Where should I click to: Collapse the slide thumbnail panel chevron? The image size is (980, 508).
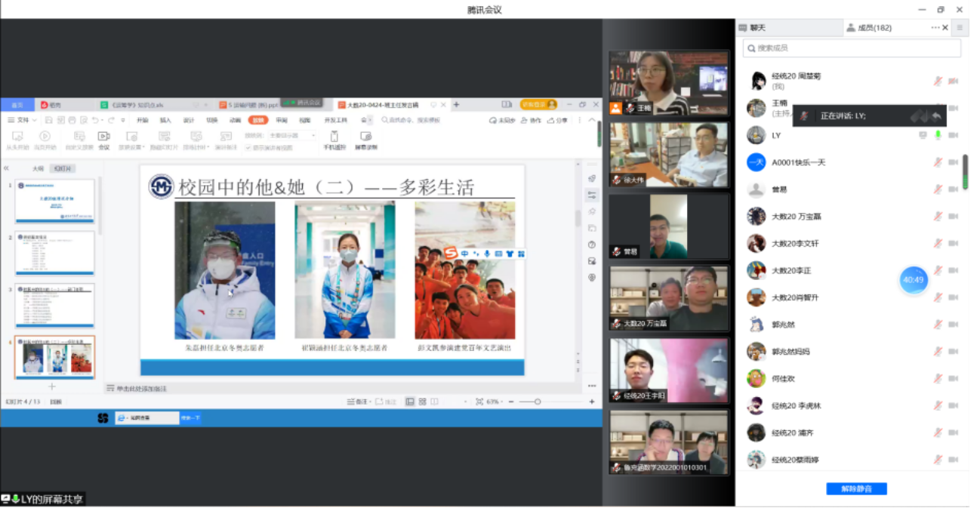(7, 168)
